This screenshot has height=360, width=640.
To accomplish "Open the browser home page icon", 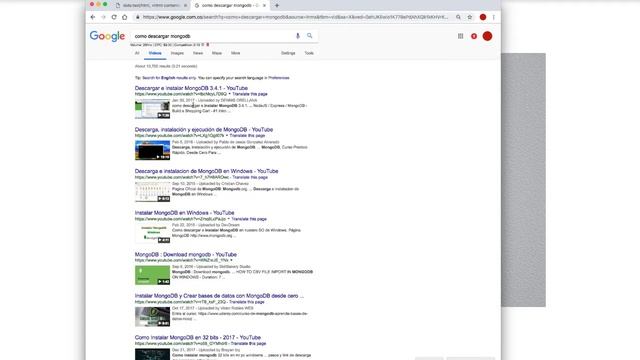I will (x=124, y=17).
